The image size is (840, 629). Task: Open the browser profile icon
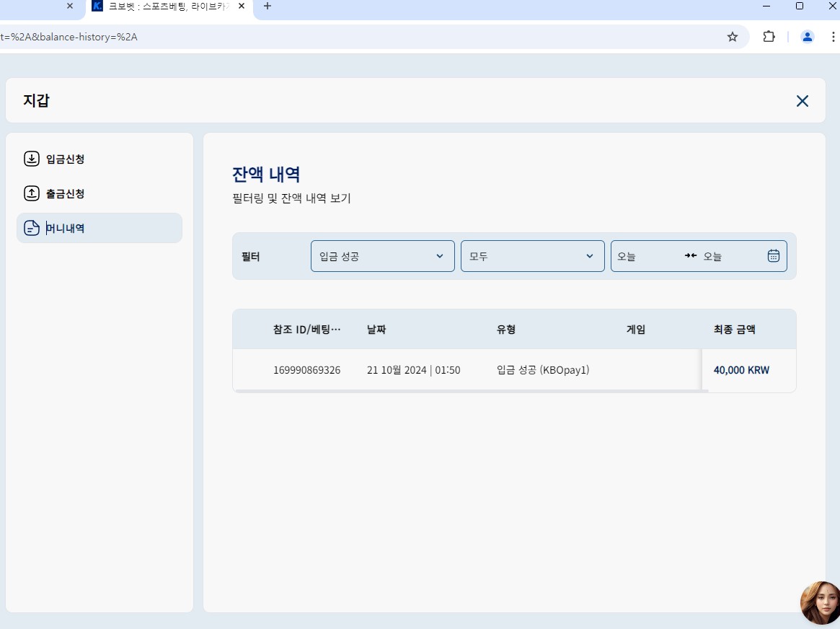pyautogui.click(x=808, y=37)
